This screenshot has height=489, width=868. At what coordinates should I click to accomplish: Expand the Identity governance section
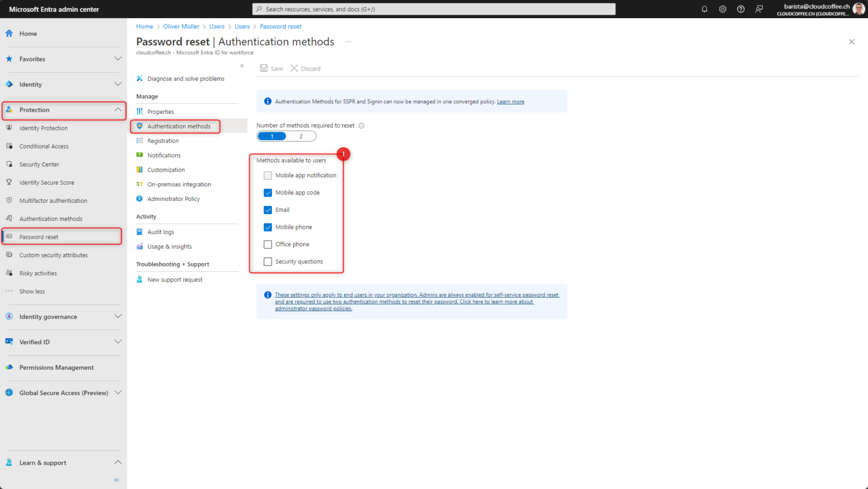point(118,317)
